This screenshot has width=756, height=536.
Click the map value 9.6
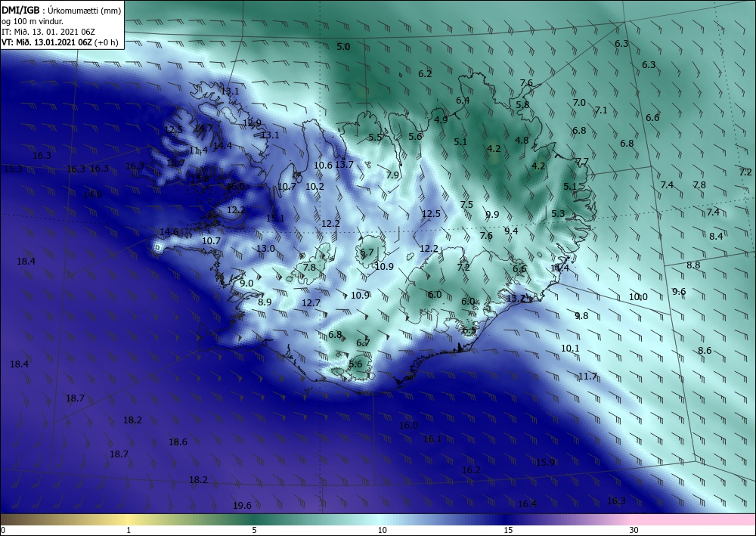679,291
